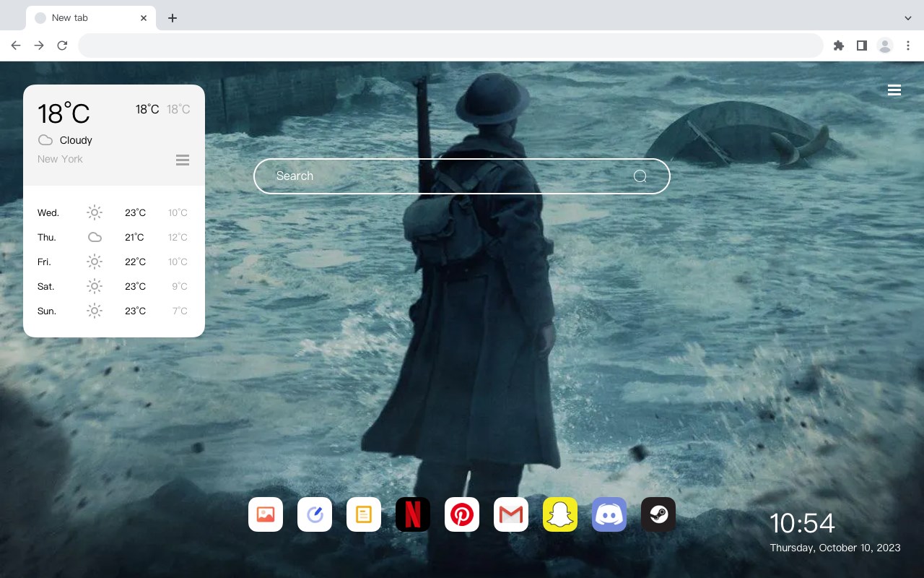Click the date Thursday, October 10, 2023

coord(835,548)
